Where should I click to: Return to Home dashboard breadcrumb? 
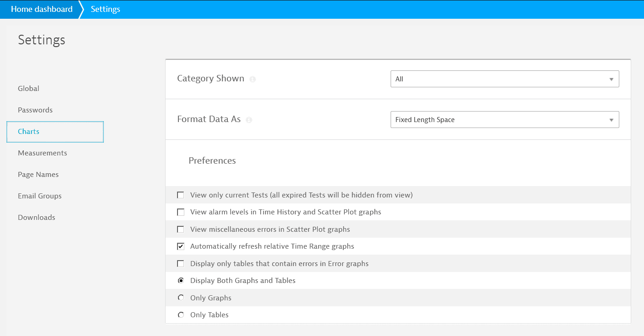click(42, 9)
